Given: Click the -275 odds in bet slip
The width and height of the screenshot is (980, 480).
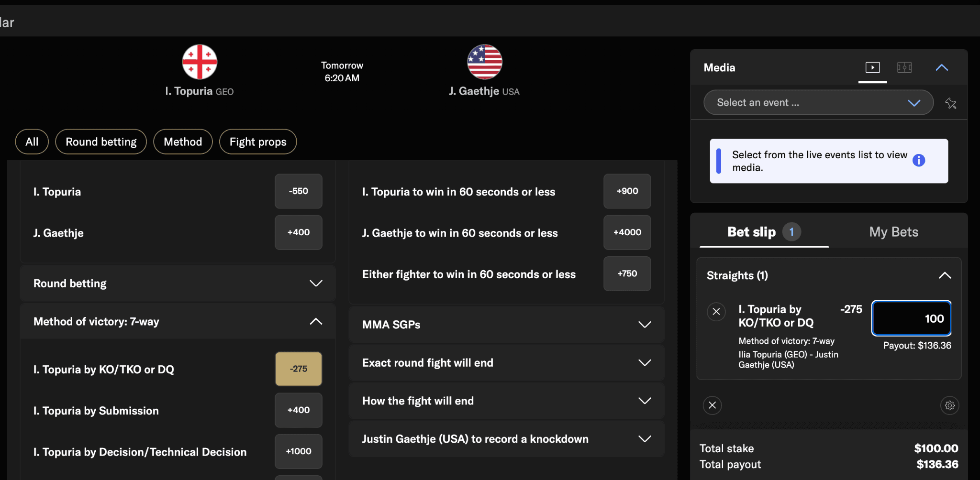Looking at the screenshot, I should click(x=851, y=309).
